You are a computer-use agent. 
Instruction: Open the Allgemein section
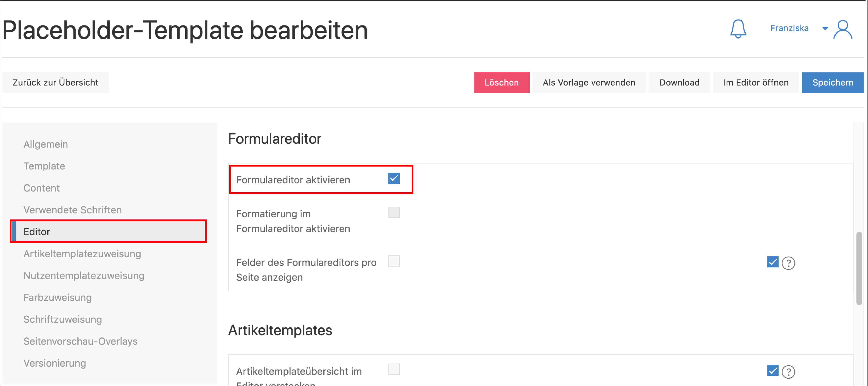[x=46, y=144]
